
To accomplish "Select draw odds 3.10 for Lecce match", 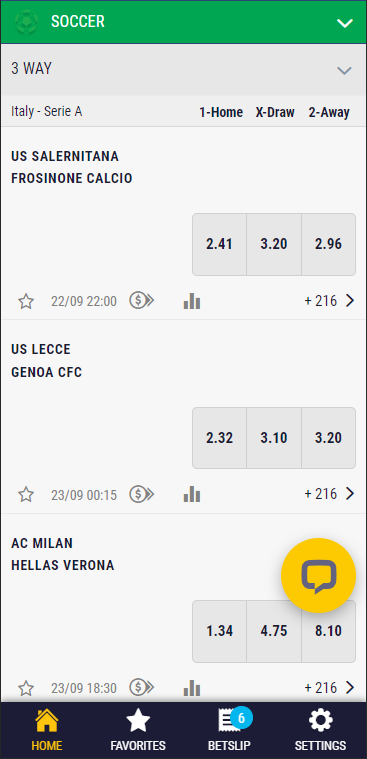I will point(274,438).
